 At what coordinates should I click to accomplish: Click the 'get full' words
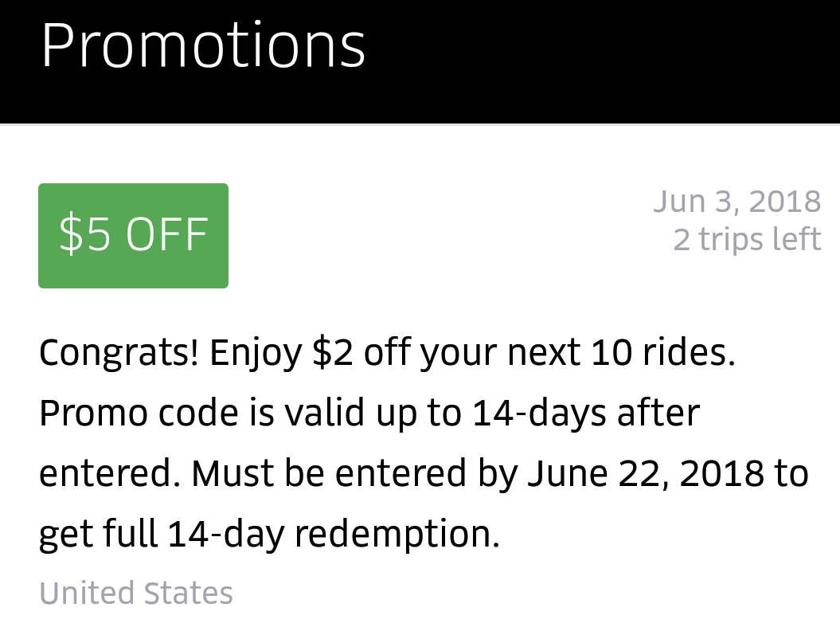coord(98,535)
